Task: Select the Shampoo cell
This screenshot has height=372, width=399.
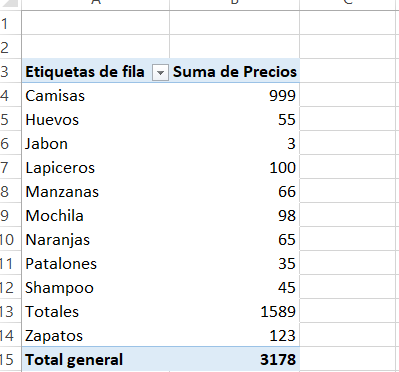Action: [96, 287]
